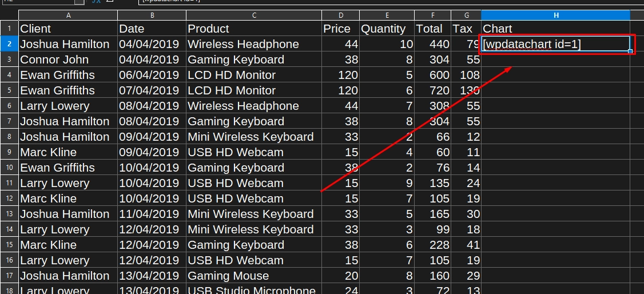Select the cell containing [wpdatachart id=1]
644x294 pixels.
click(555, 44)
